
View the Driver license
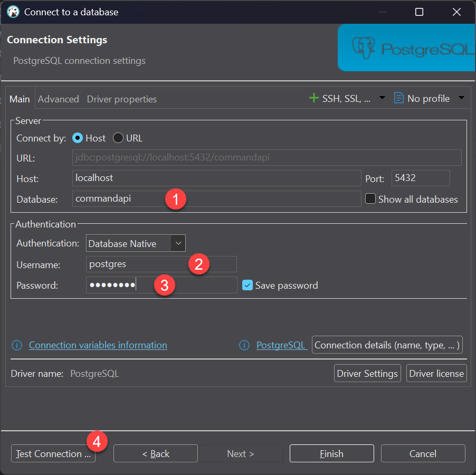(x=436, y=373)
